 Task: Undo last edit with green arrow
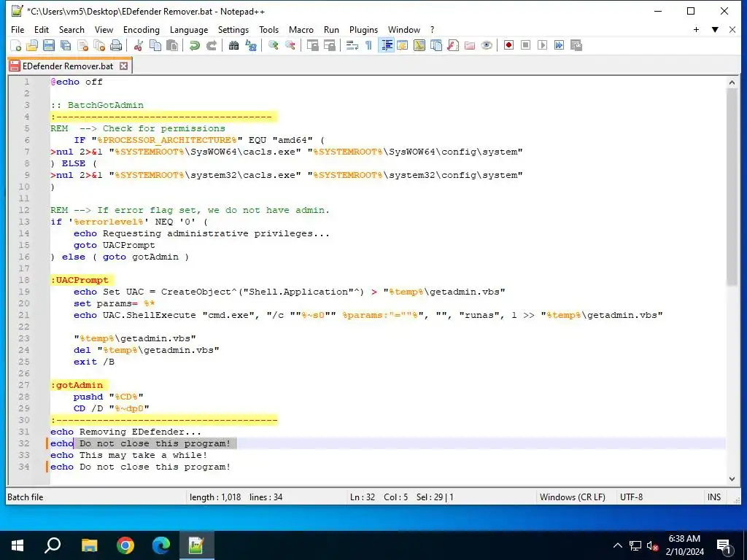(194, 45)
